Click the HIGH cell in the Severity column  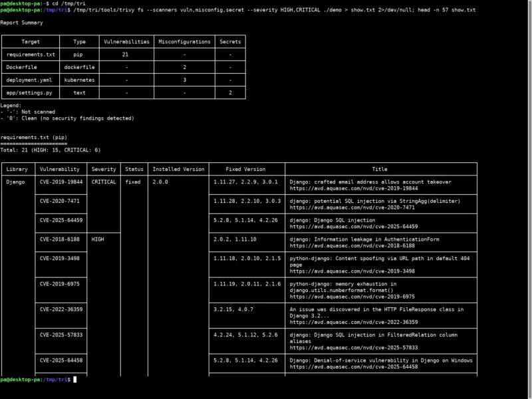click(x=98, y=239)
